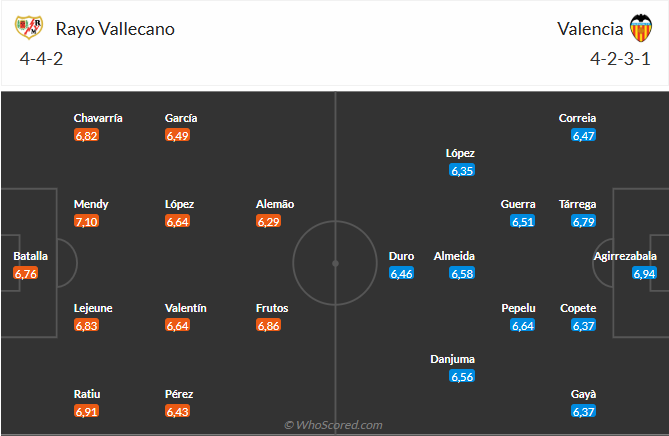Select Ratiu's 6,91 rating badge

tap(86, 411)
